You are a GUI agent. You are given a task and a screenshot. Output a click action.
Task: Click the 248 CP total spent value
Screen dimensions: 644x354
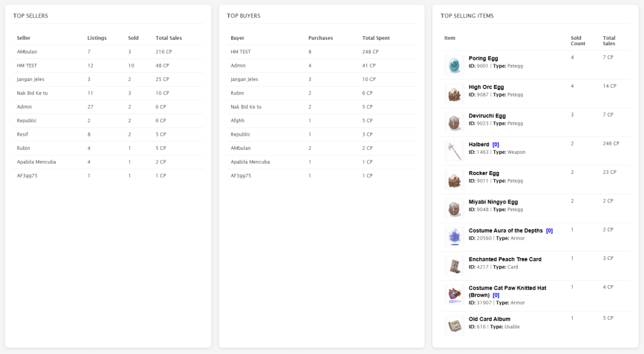pos(370,51)
